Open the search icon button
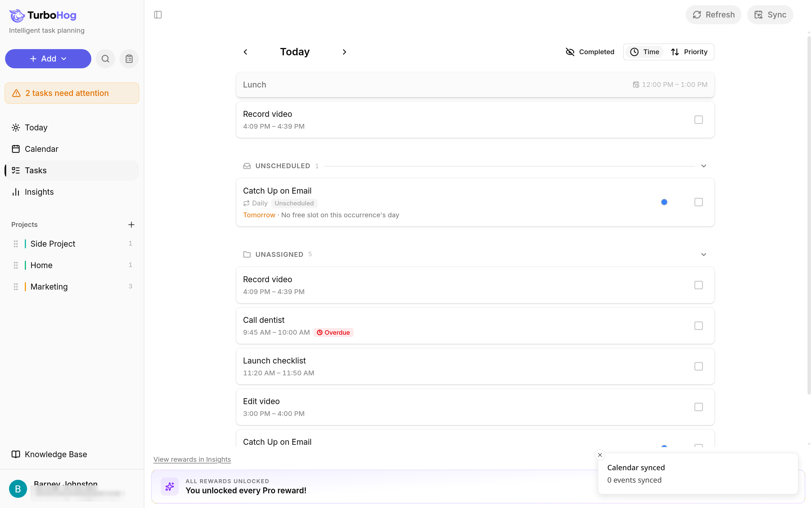 [x=105, y=59]
